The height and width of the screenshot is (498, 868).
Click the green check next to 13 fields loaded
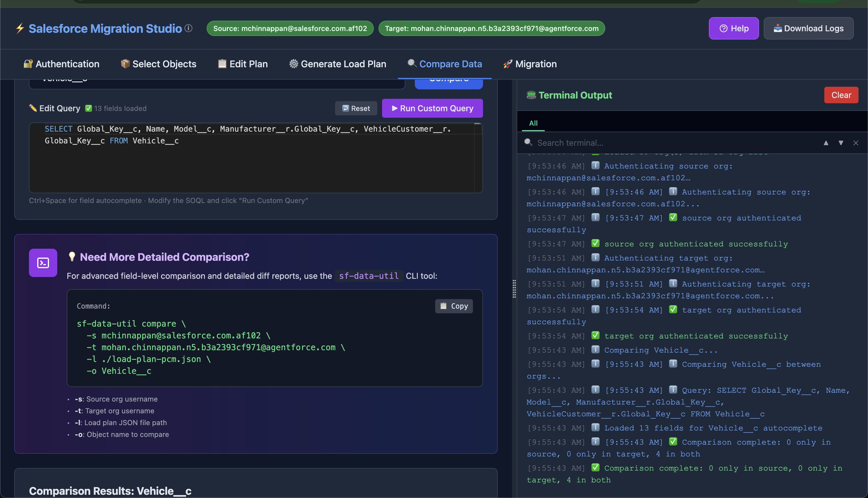[88, 109]
